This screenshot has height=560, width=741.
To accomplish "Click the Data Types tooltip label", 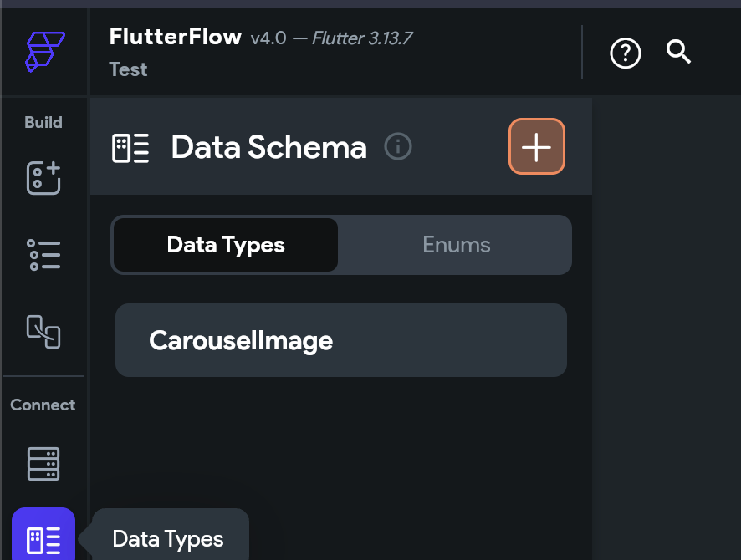I will coord(168,539).
